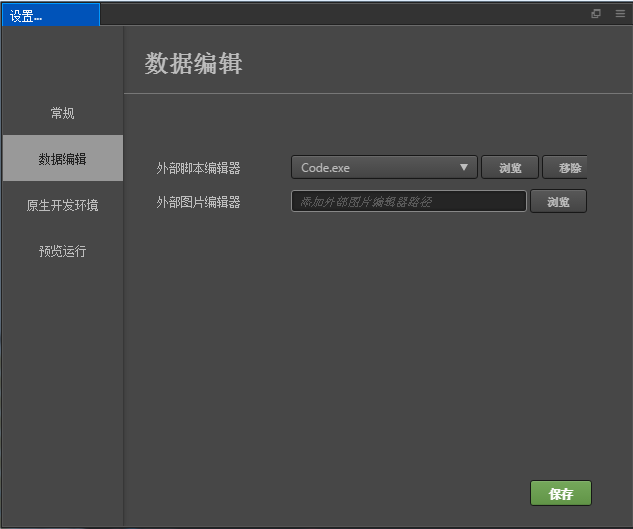
Task: Focus the external image editor path field
Action: tap(409, 201)
